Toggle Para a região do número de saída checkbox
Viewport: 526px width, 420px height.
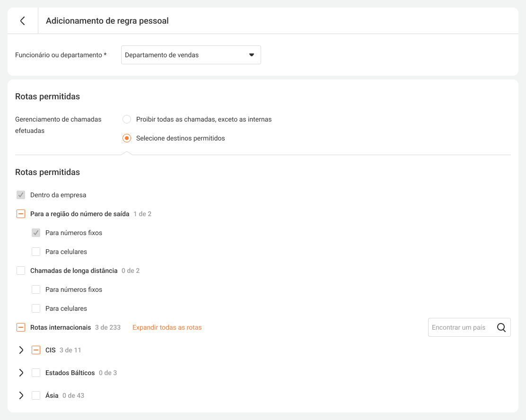pos(21,214)
